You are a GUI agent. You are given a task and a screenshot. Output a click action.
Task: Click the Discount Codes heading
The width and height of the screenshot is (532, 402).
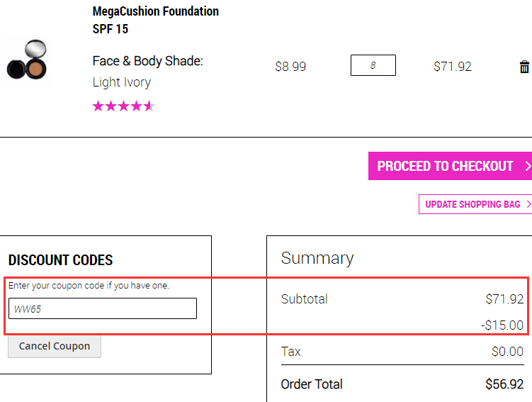60,260
